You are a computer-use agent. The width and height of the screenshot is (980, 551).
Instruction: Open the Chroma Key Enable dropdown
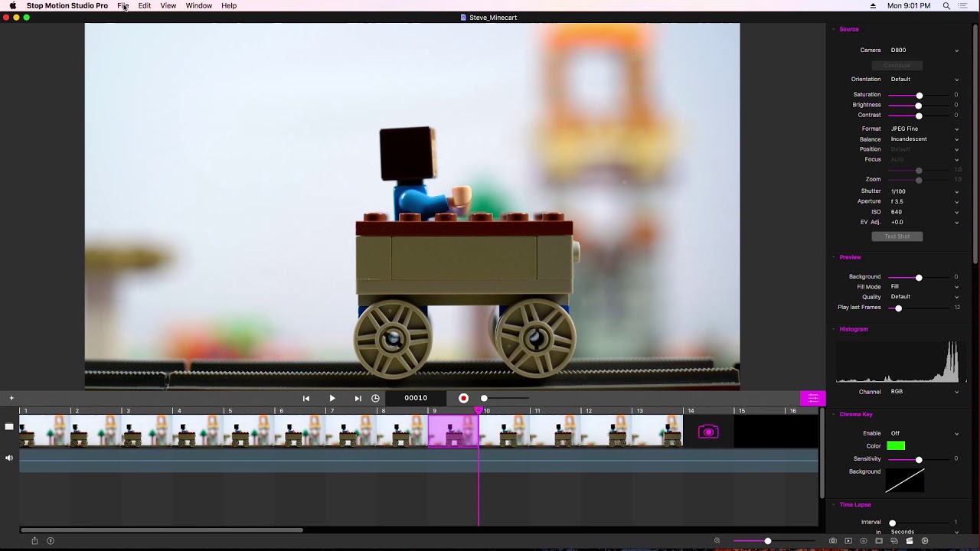tap(924, 434)
